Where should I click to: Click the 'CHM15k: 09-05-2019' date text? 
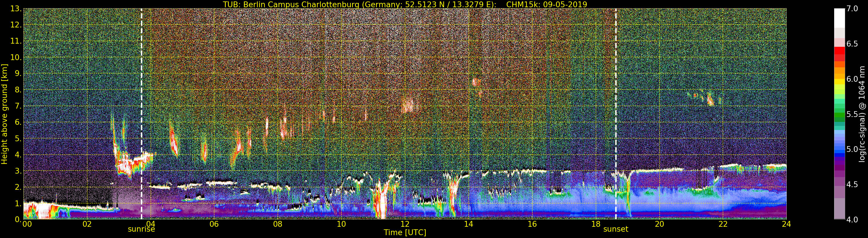[x=547, y=4]
